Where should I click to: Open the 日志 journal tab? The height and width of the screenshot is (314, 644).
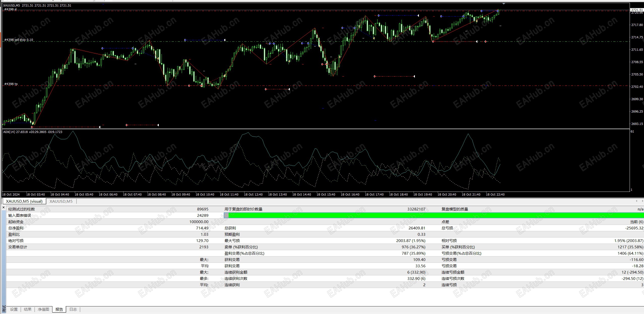(73, 309)
